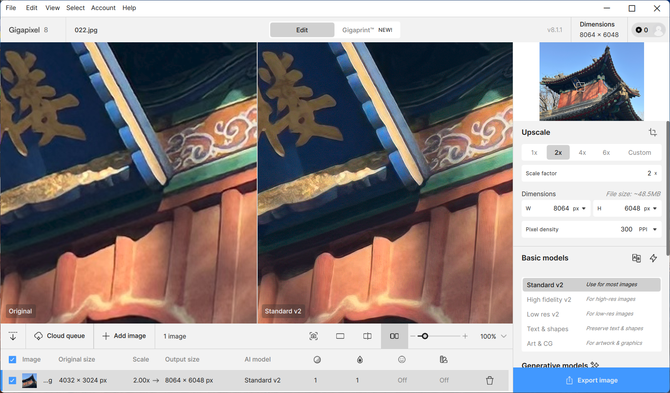This screenshot has width=670, height=393.
Task: Open width unit px dropdown
Action: (x=580, y=208)
